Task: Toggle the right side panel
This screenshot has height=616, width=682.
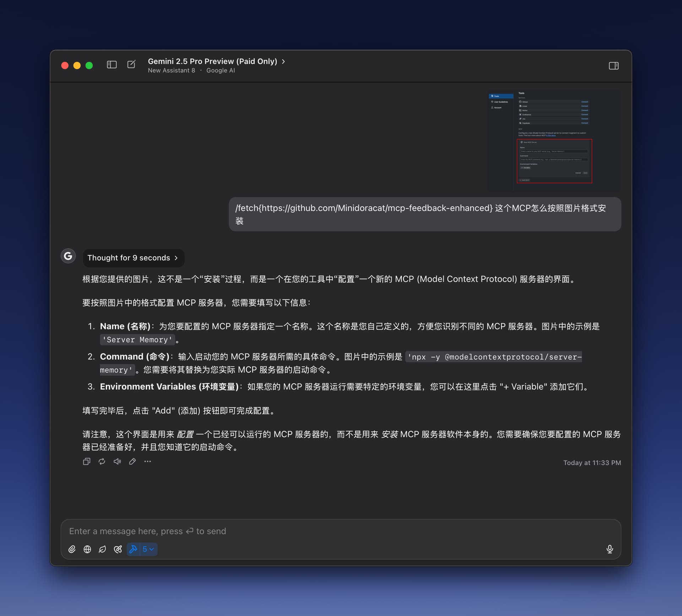Action: pos(613,66)
